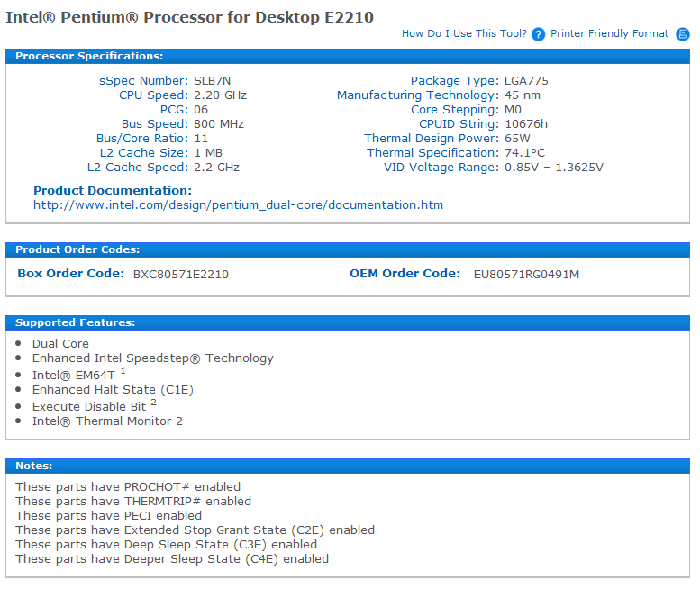
Task: Click the Execute Disable Bit feature item
Action: [x=89, y=407]
